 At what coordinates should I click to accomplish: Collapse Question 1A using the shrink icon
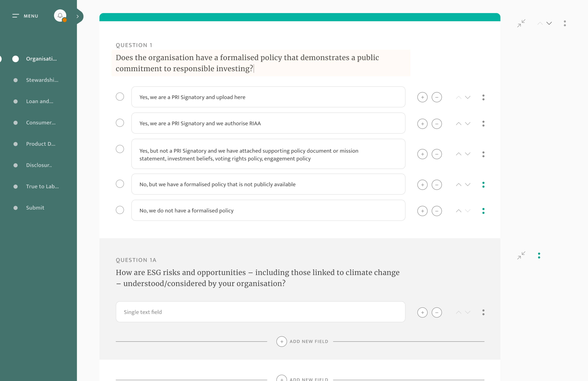521,256
